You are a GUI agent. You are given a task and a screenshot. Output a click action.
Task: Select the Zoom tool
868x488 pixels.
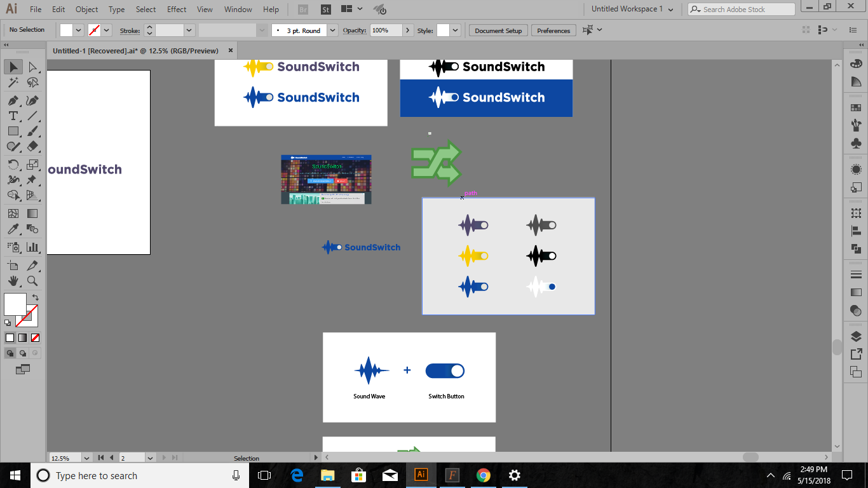(32, 281)
